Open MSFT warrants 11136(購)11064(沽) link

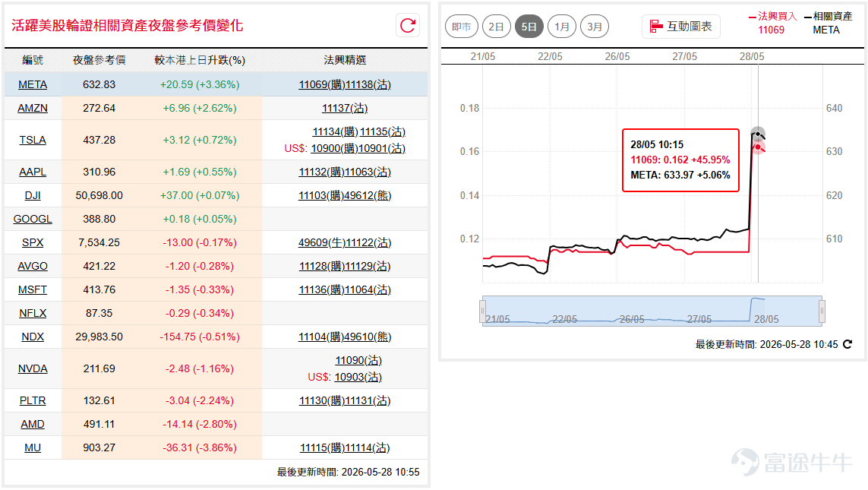[x=345, y=289]
